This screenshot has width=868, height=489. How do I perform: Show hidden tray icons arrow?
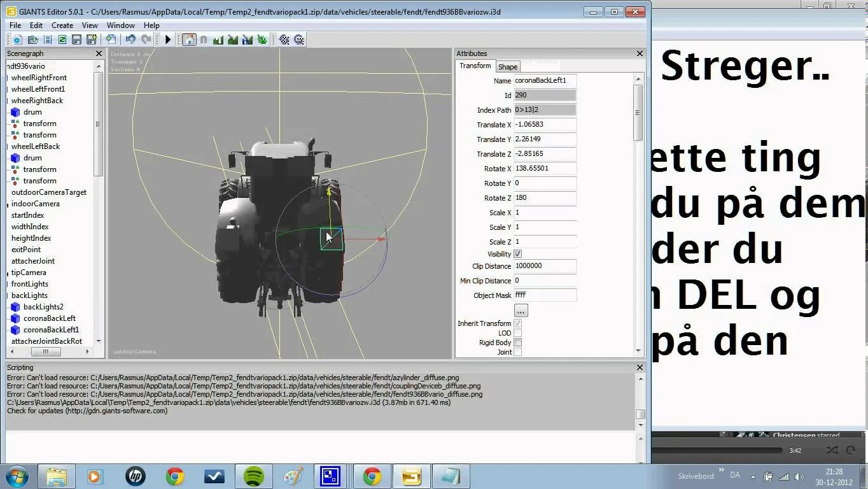click(753, 476)
